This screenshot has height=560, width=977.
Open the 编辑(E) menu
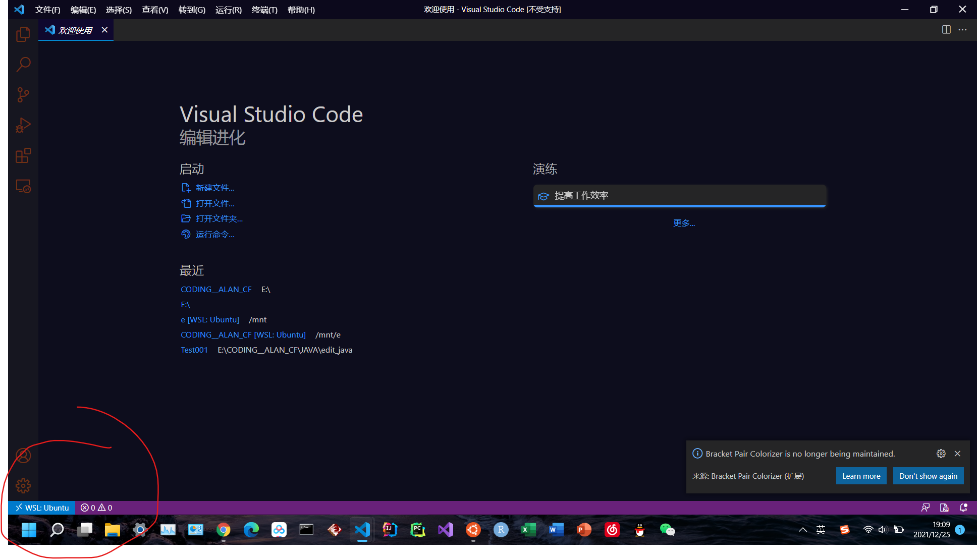(83, 10)
